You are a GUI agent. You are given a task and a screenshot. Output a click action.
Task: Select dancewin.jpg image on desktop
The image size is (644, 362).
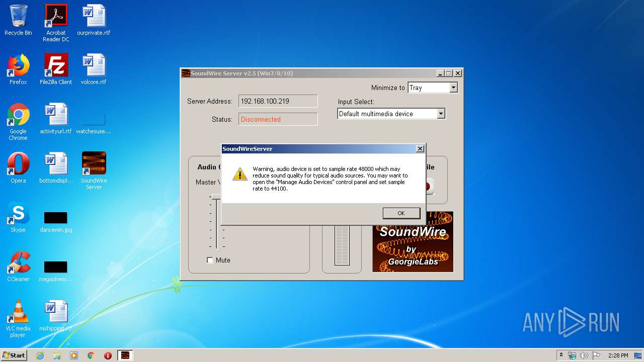click(x=56, y=222)
